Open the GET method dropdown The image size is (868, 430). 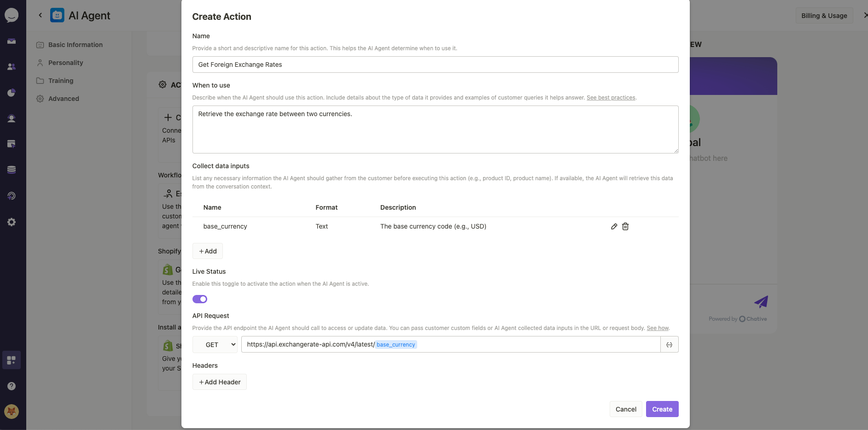[x=215, y=344]
